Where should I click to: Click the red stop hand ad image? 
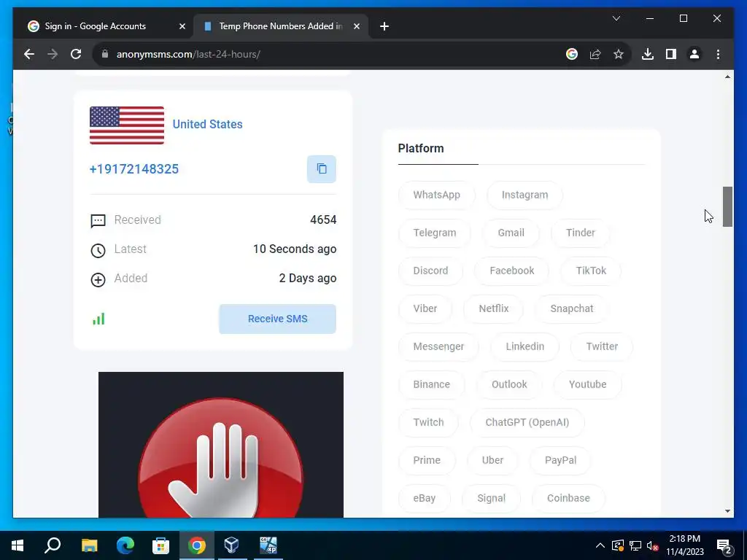click(221, 445)
